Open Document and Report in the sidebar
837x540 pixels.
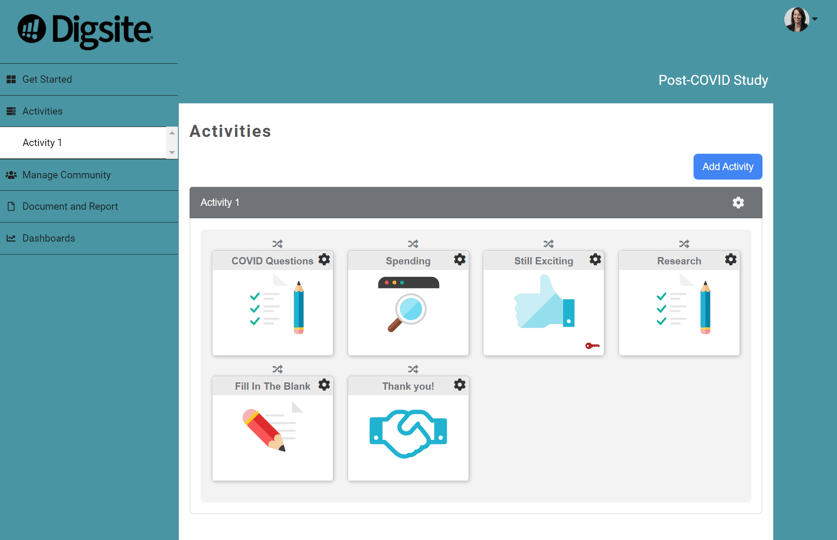point(89,207)
